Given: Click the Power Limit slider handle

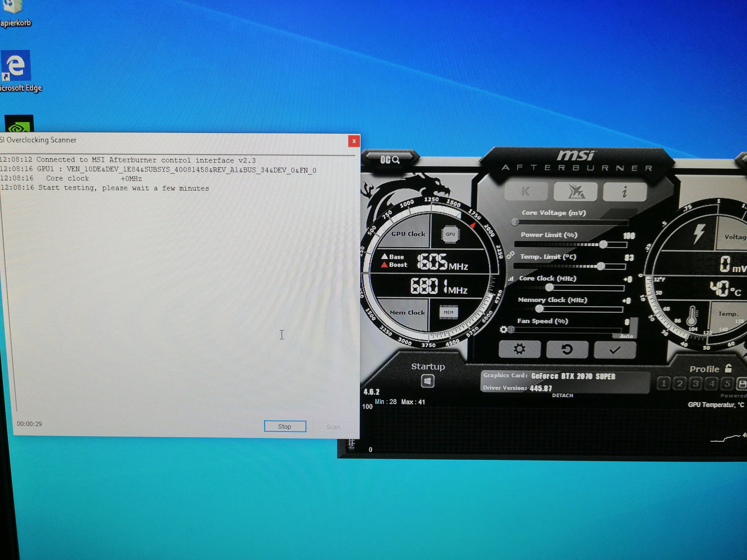Looking at the screenshot, I should [x=603, y=244].
